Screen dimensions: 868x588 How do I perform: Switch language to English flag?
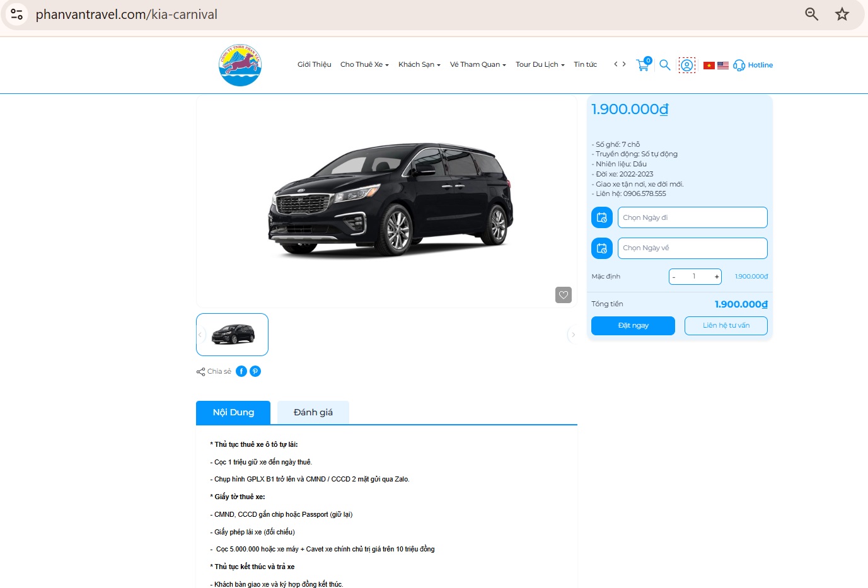[x=722, y=65]
